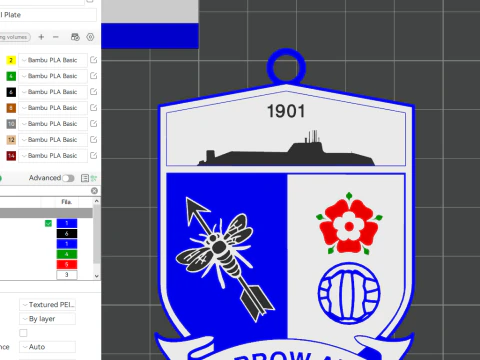Image resolution: width=480 pixels, height=360 pixels.
Task: Edit preset for filament 10 row
Action: 94,124
